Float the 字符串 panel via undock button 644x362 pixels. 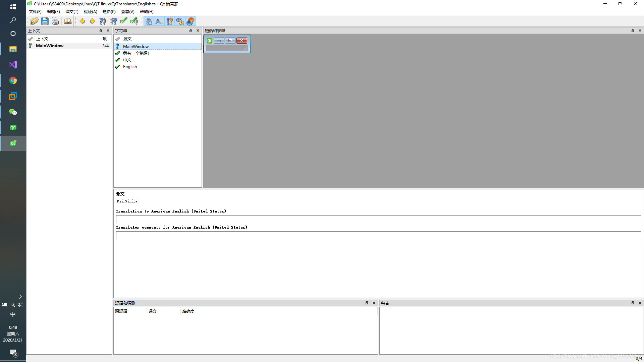pos(191,31)
